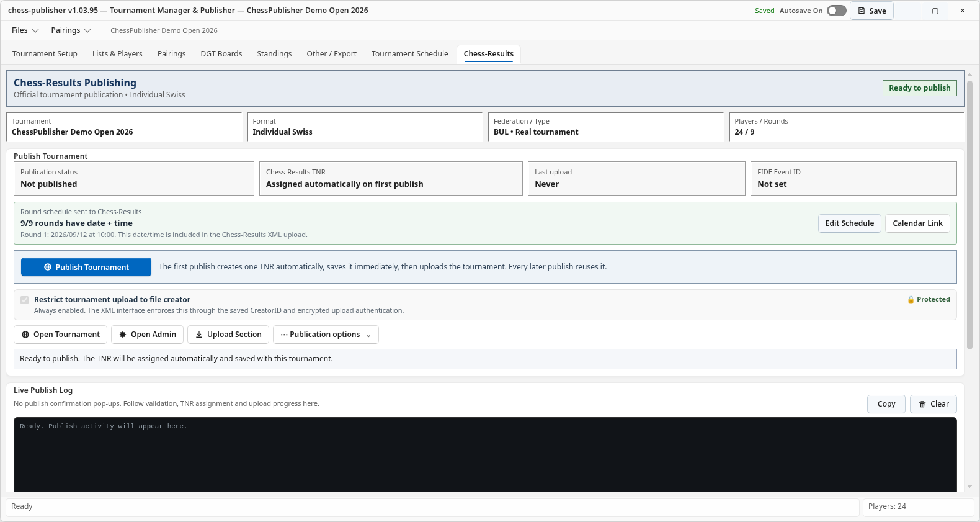Image resolution: width=980 pixels, height=522 pixels.
Task: Click the vertical scrollbar thumb
Action: click(x=969, y=215)
